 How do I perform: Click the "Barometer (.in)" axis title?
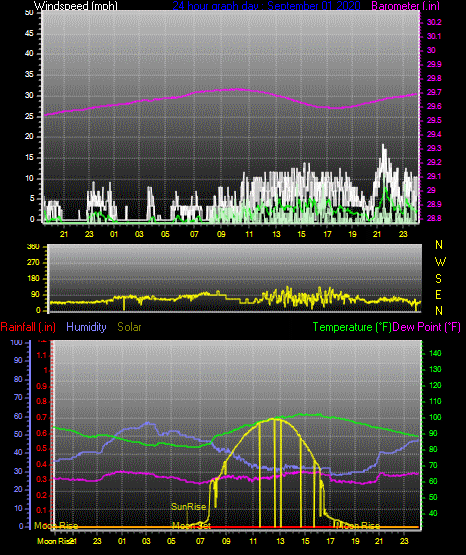pos(405,5)
